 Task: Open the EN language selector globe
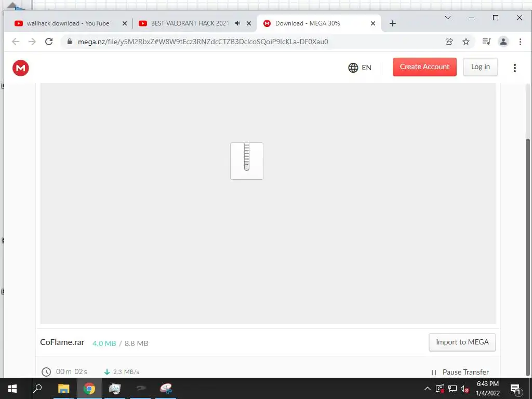point(353,68)
